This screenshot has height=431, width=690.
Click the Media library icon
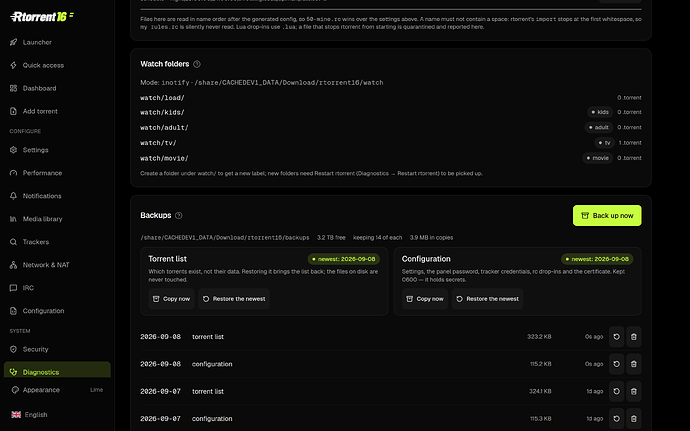13,219
